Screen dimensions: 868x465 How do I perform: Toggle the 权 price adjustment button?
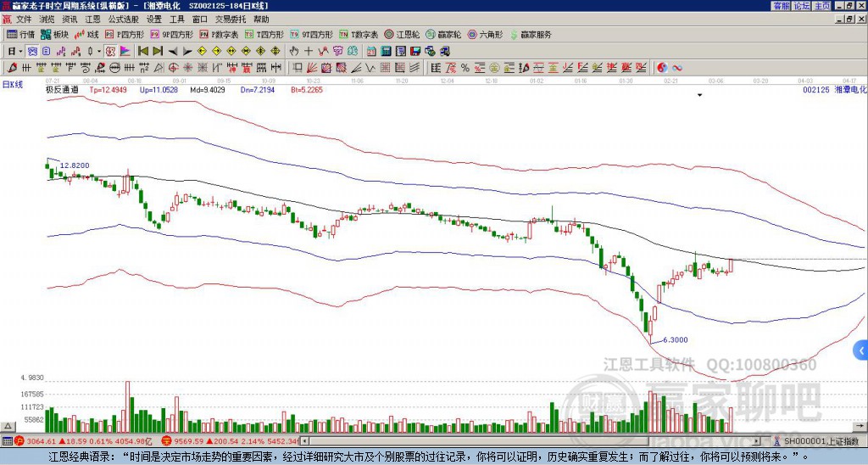tap(111, 52)
